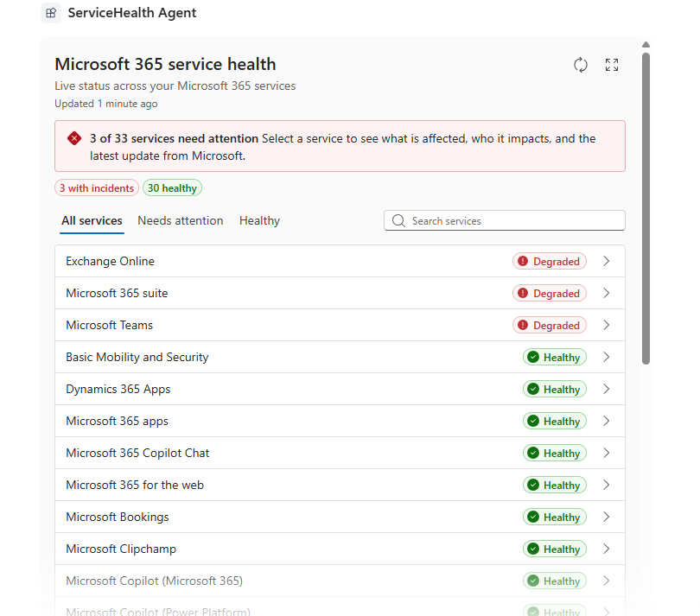Screen dimensions: 700x616
Task: Click the red error icon in alert banner
Action: [74, 138]
